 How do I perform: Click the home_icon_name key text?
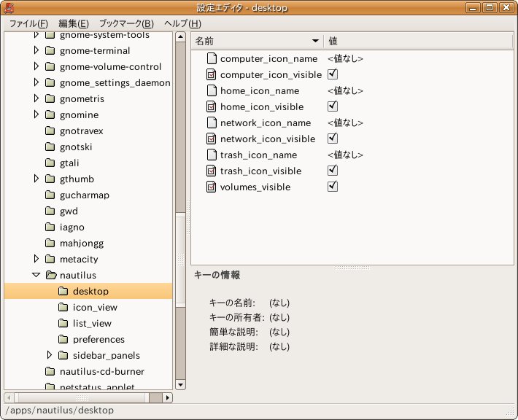coord(260,91)
